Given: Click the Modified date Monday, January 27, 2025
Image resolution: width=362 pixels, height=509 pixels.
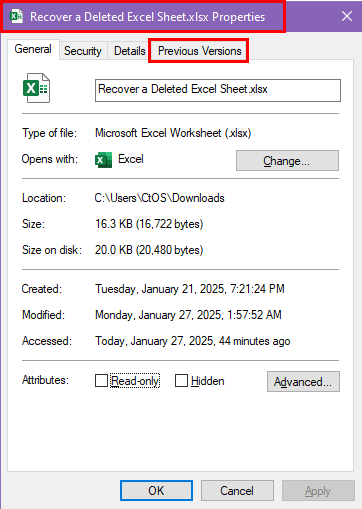Looking at the screenshot, I should [x=188, y=315].
